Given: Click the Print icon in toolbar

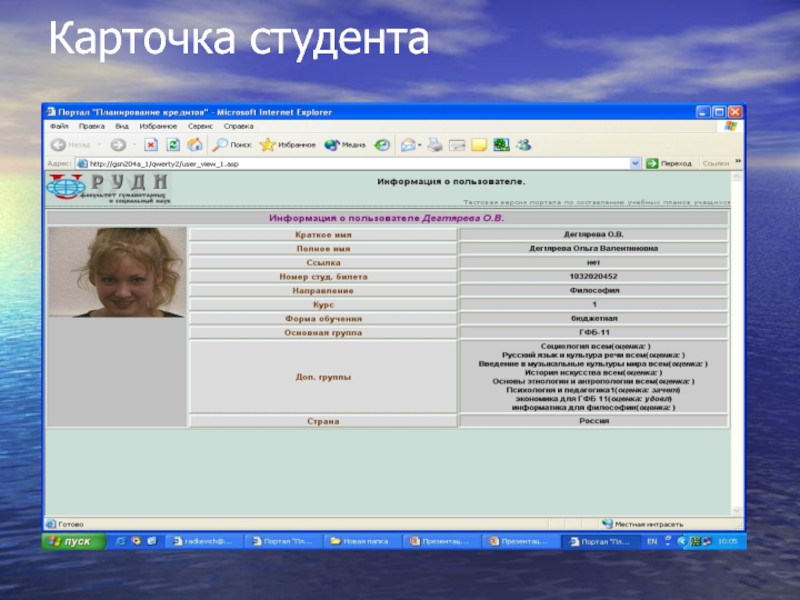Looking at the screenshot, I should click(x=435, y=145).
